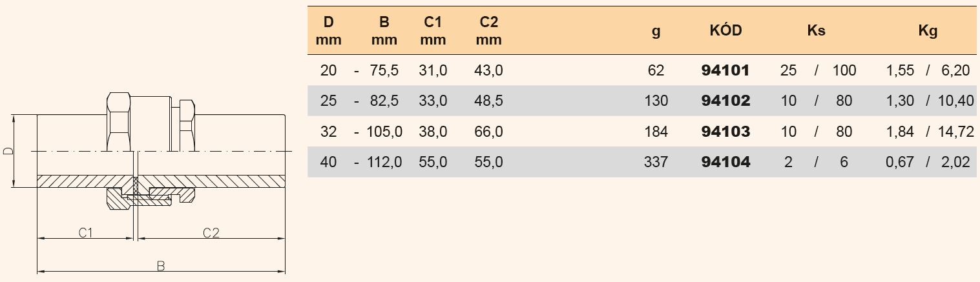Click the 48,5 C2 value cell
980x282 pixels.
[489, 101]
